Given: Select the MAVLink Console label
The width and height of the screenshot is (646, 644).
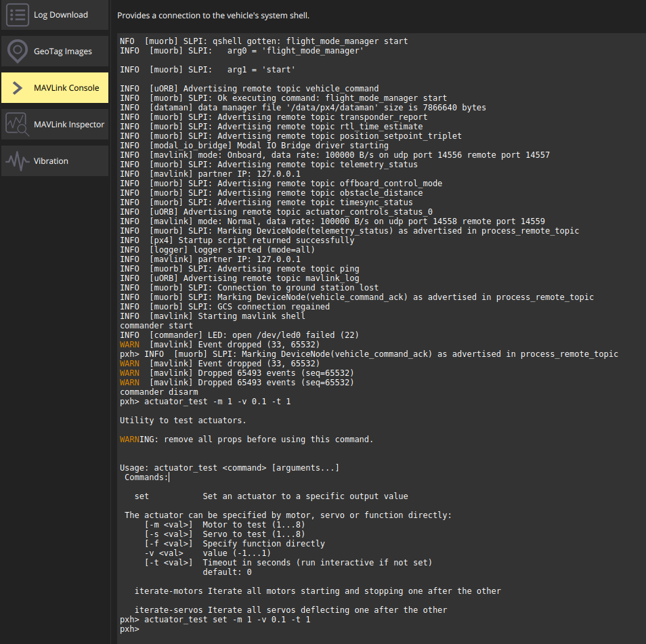Looking at the screenshot, I should 66,88.
